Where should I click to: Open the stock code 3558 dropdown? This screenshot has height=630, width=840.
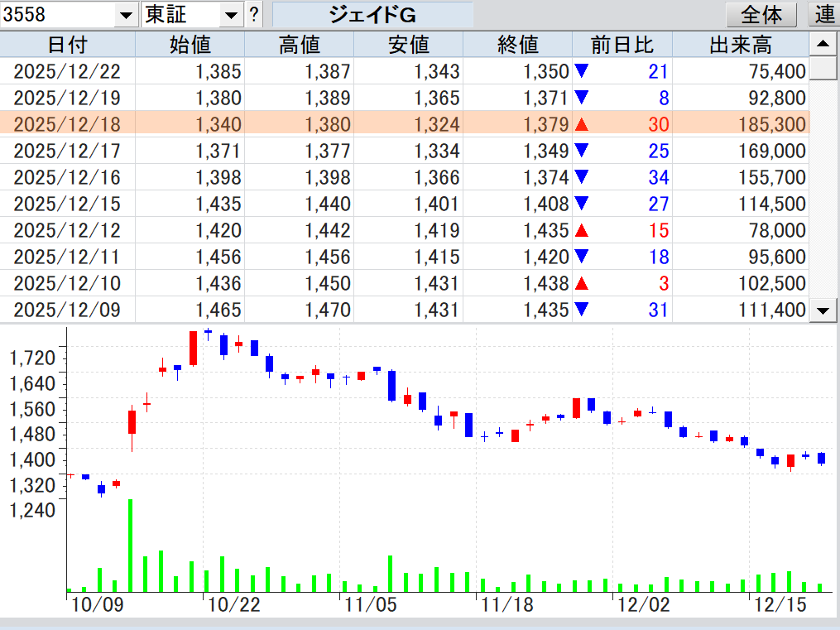126,15
